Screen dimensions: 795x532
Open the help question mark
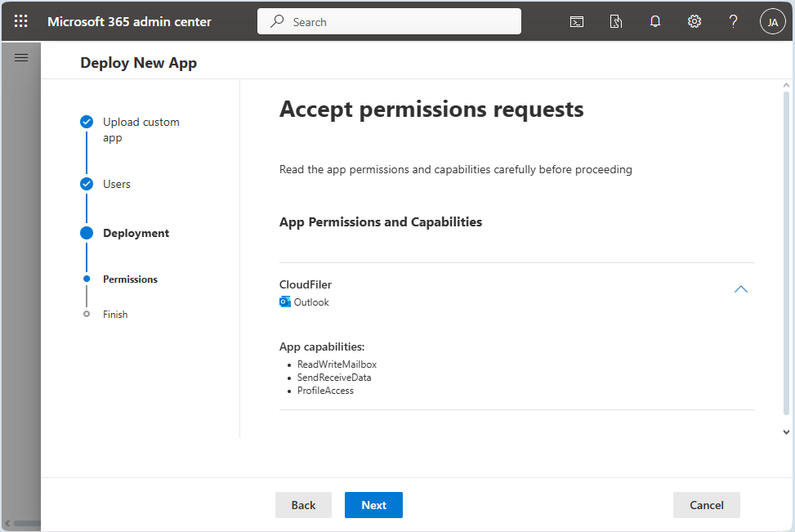[734, 22]
